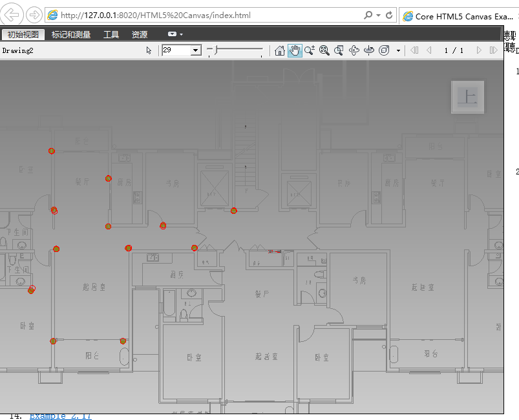Screen dimensions: 519x420
Task: Select the Pan hand tool
Action: [295, 50]
